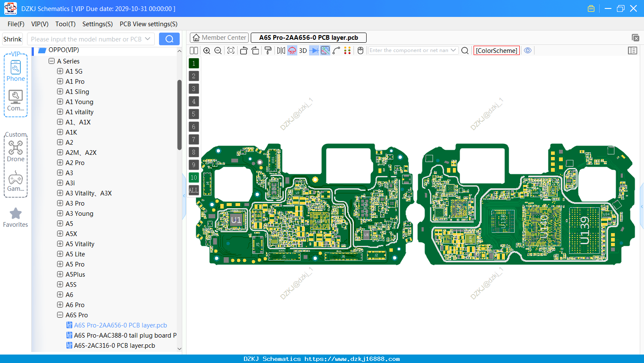Screen dimensions: 644x363
Task: Toggle the net highlight tool
Action: pos(325,50)
